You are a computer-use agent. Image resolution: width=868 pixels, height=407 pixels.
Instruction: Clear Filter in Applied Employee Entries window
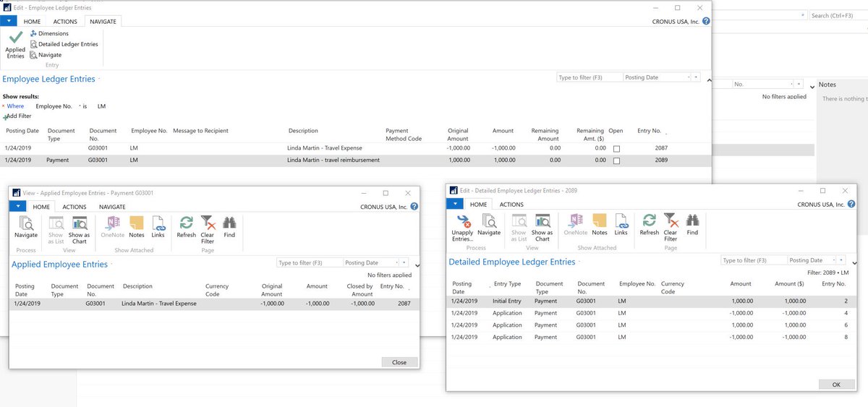[x=208, y=228]
